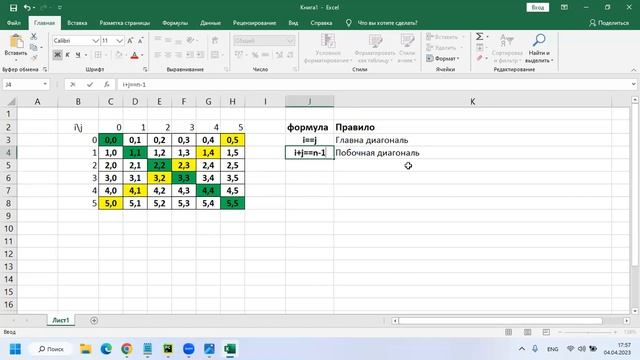
Task: Open the font size 11 dropdown
Action: pyautogui.click(x=119, y=41)
